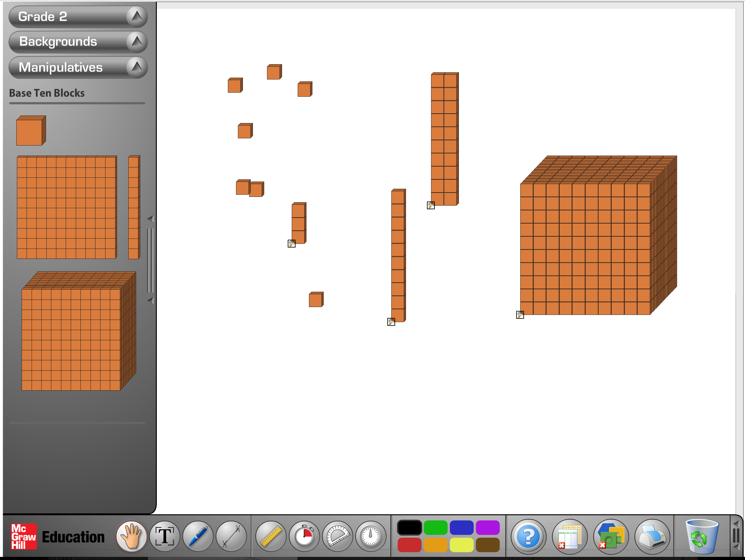Viewport: 745px width, 560px height.
Task: Choose the blue pen drawing tool
Action: pos(198,537)
